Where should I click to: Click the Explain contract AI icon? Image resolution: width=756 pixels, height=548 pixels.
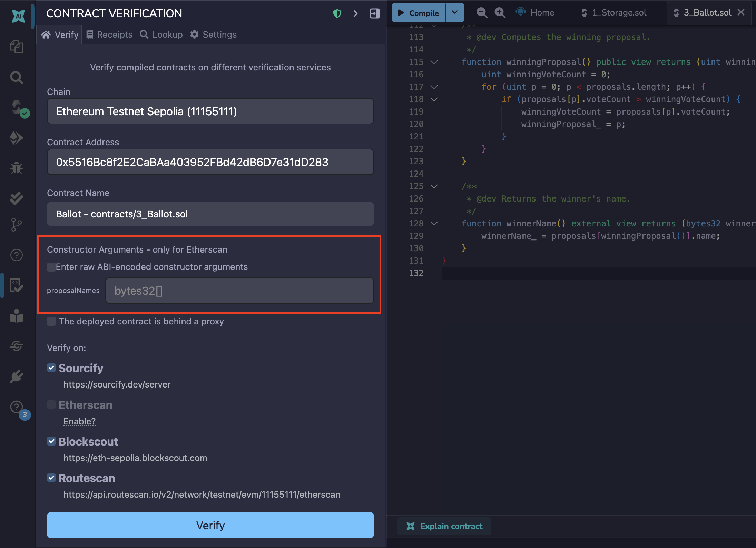click(x=411, y=526)
